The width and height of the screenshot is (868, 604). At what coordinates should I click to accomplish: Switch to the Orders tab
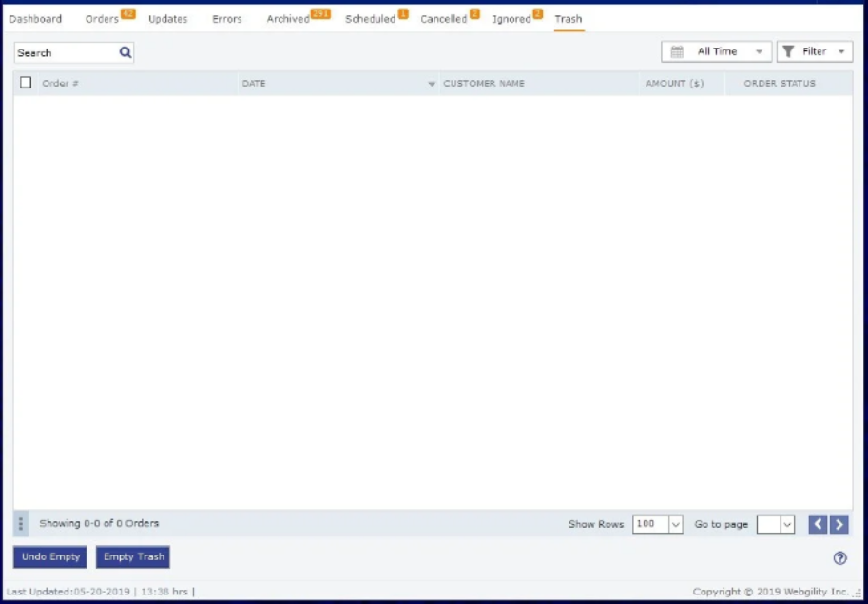pyautogui.click(x=102, y=19)
